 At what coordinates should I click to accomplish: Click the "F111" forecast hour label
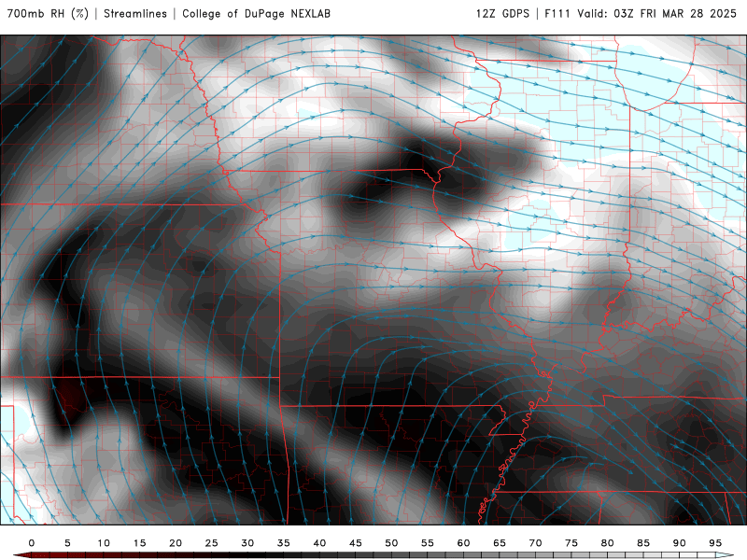(557, 14)
